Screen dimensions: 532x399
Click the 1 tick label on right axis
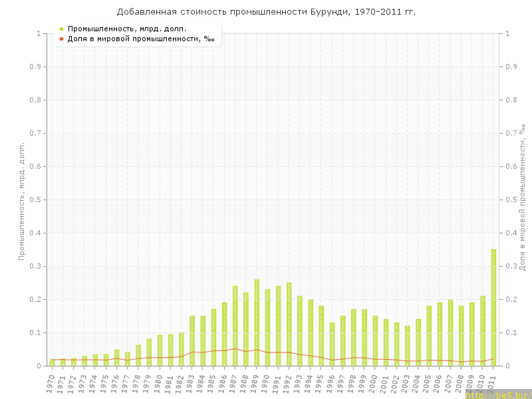(507, 33)
